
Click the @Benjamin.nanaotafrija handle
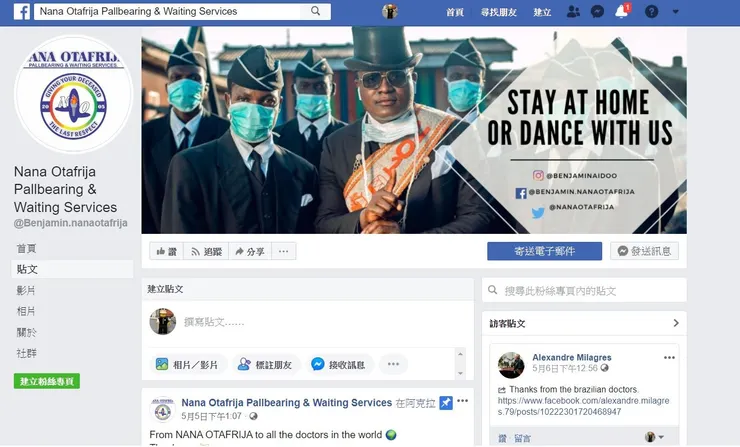point(70,223)
